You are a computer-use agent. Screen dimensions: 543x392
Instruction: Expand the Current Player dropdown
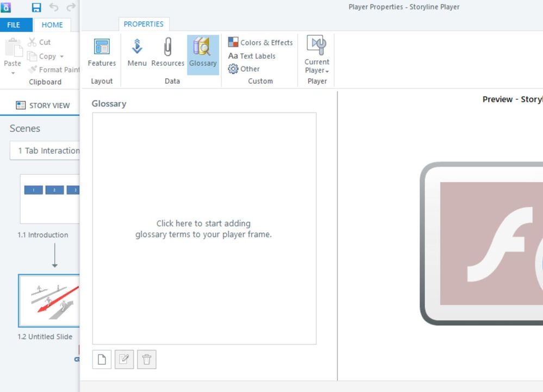[317, 55]
